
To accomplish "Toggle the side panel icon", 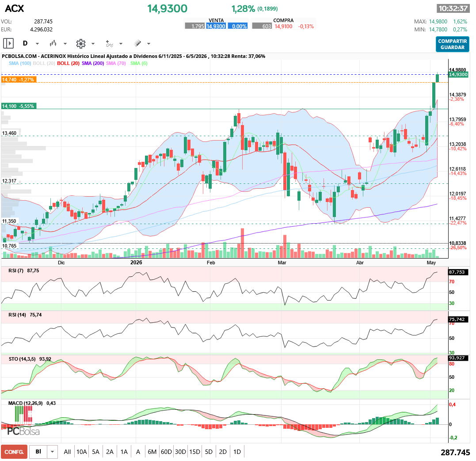I will pos(8,43).
